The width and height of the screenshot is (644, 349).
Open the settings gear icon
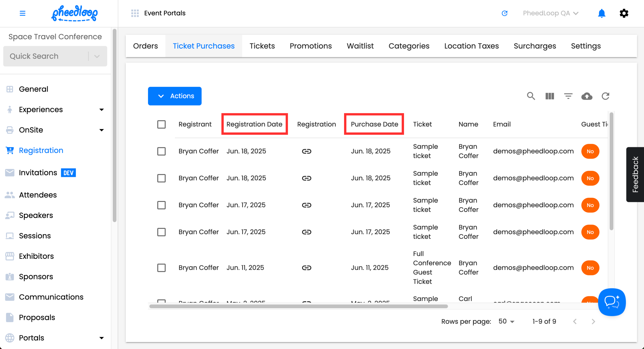pos(624,13)
